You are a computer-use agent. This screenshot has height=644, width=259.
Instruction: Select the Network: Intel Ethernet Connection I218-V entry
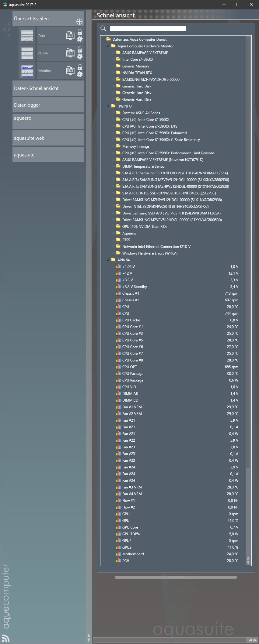[156, 246]
